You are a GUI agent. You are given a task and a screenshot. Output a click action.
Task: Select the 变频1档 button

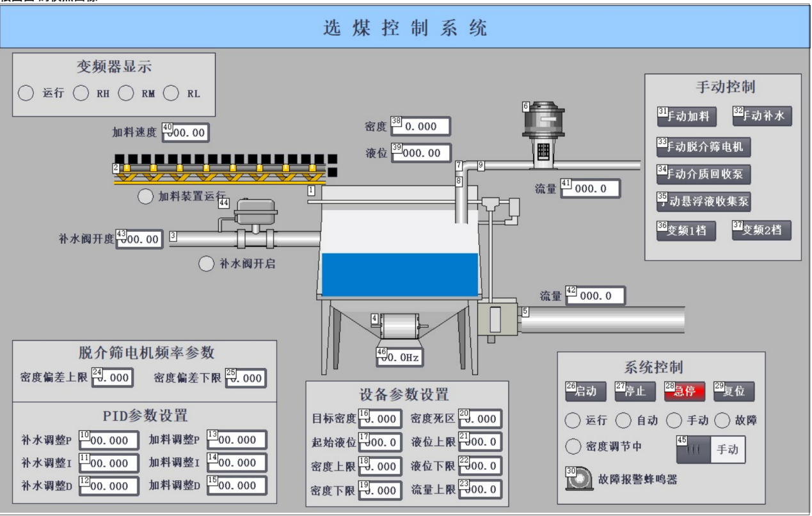pos(686,230)
